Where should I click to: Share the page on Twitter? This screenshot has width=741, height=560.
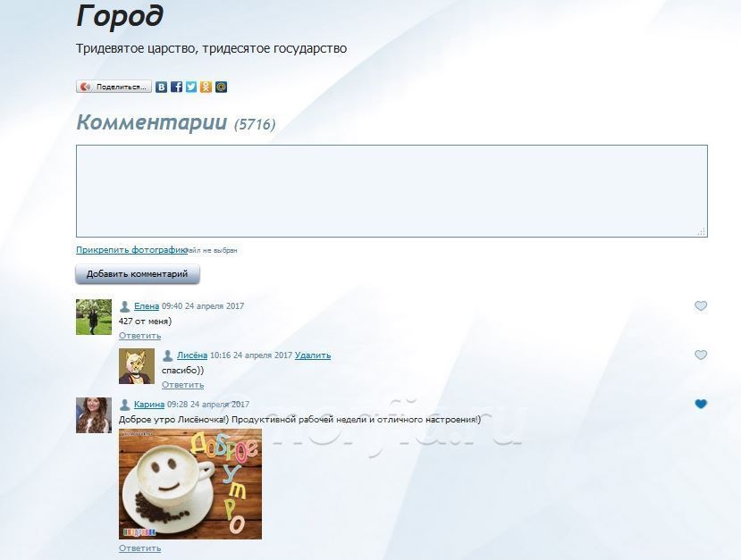click(191, 87)
